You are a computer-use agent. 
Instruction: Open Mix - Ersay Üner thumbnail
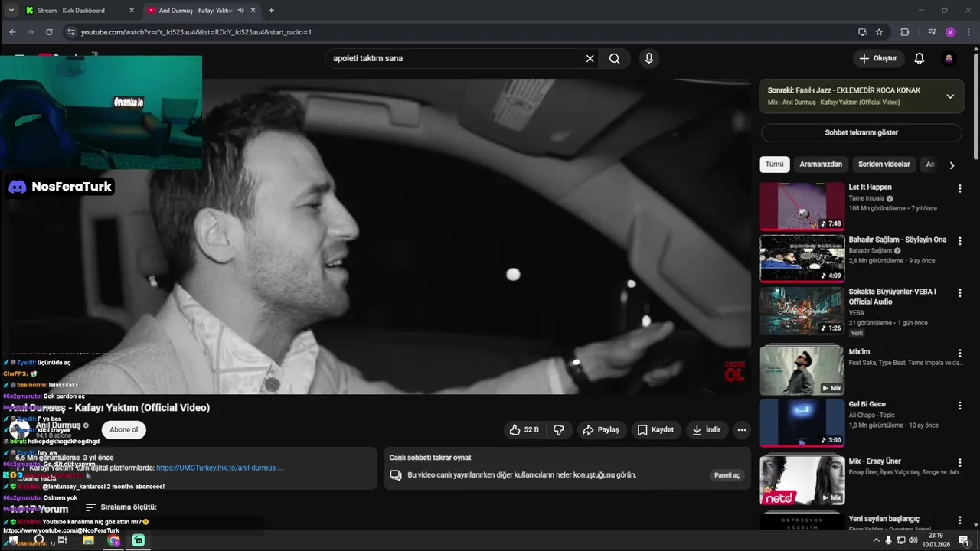[x=802, y=480]
